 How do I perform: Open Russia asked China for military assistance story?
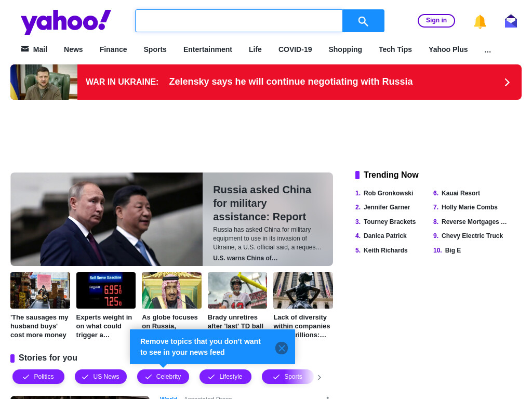point(262,203)
